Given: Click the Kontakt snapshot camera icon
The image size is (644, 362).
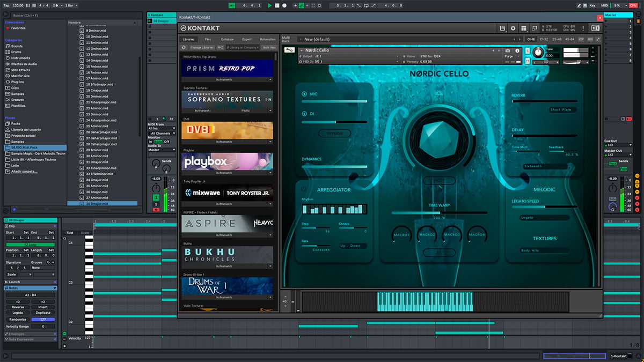Looking at the screenshot, I should click(508, 50).
